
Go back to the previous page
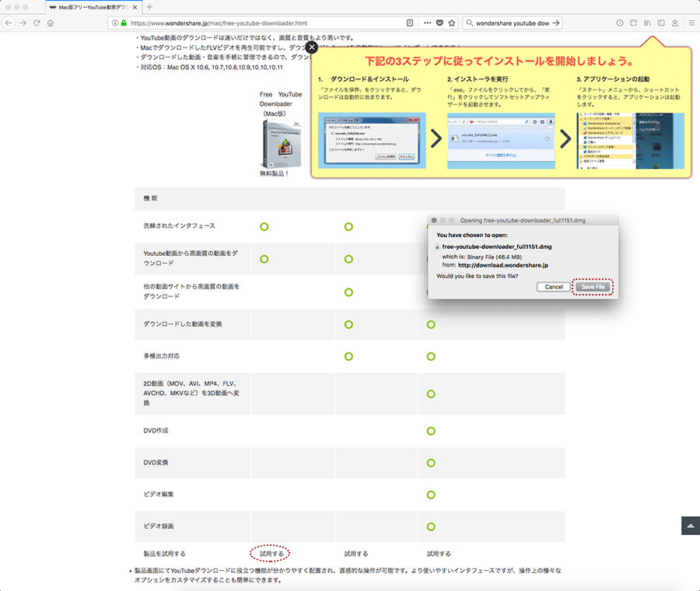point(9,23)
